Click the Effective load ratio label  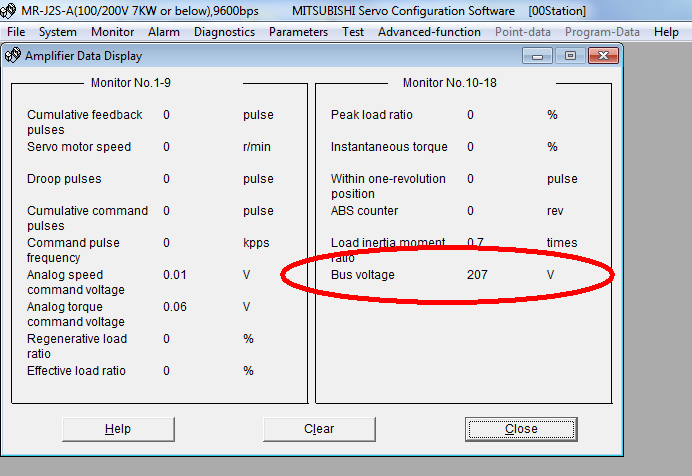coord(76,371)
